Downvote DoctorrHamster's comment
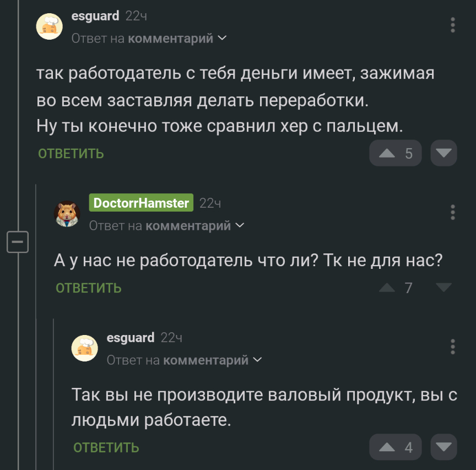 [x=443, y=288]
